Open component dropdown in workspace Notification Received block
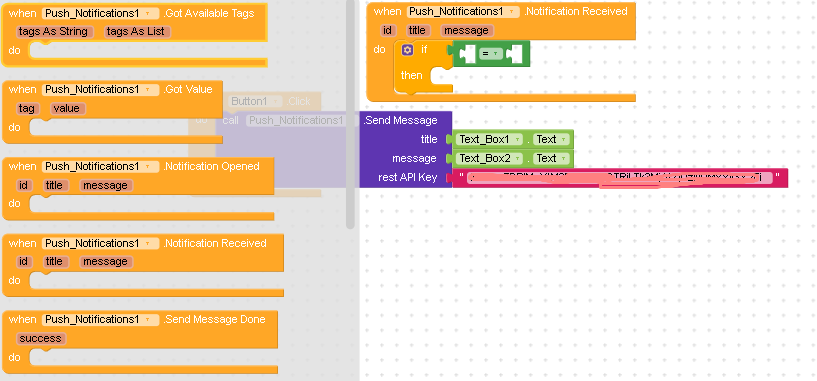 point(463,11)
